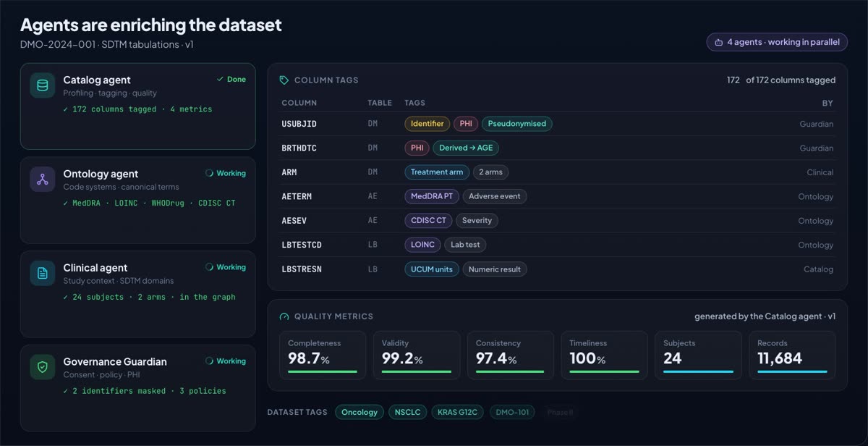The width and height of the screenshot is (868, 446).
Task: Click the LBTESTCD column name
Action: [302, 245]
